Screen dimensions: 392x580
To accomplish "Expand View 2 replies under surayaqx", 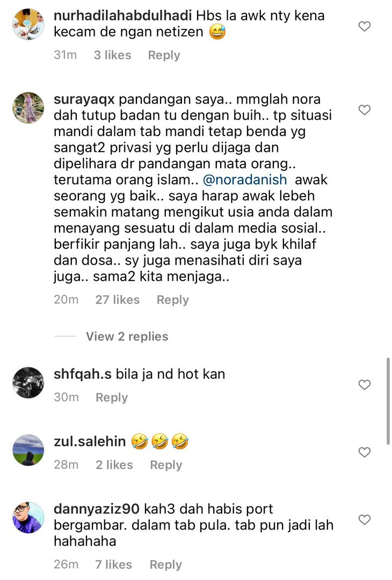I will 127,336.
